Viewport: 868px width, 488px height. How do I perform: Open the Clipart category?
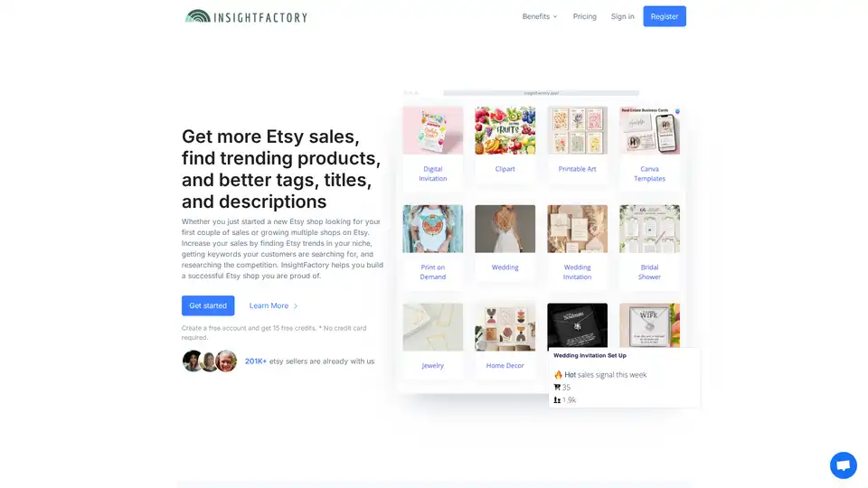pos(505,145)
